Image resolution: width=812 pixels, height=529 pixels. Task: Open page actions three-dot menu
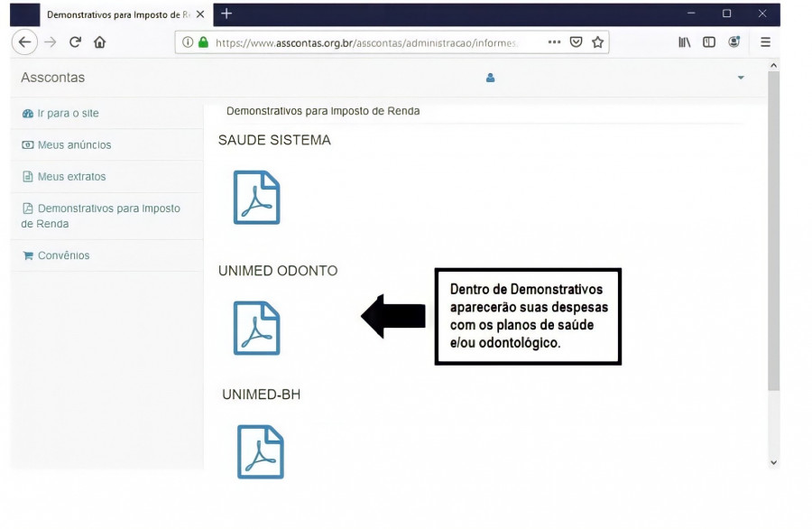pos(554,42)
